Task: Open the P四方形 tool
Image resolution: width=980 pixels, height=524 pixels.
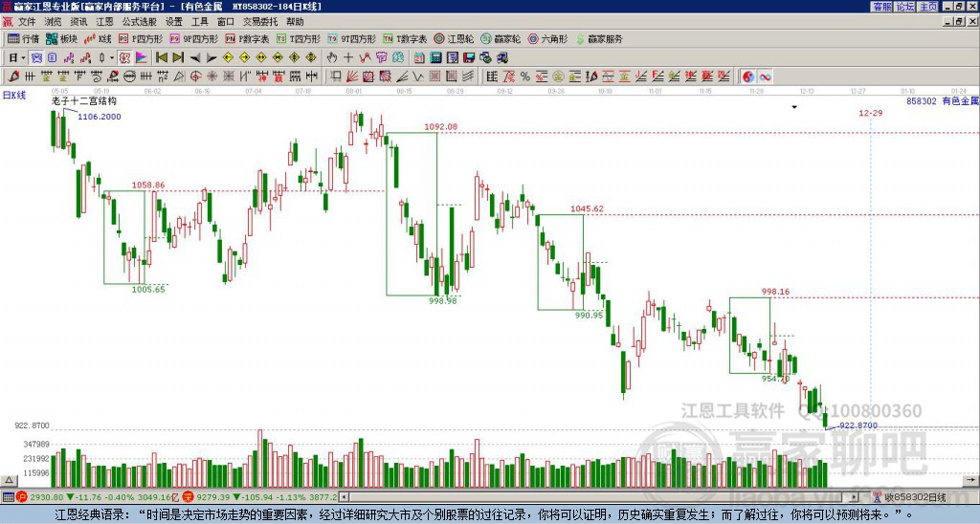Action: click(x=142, y=38)
